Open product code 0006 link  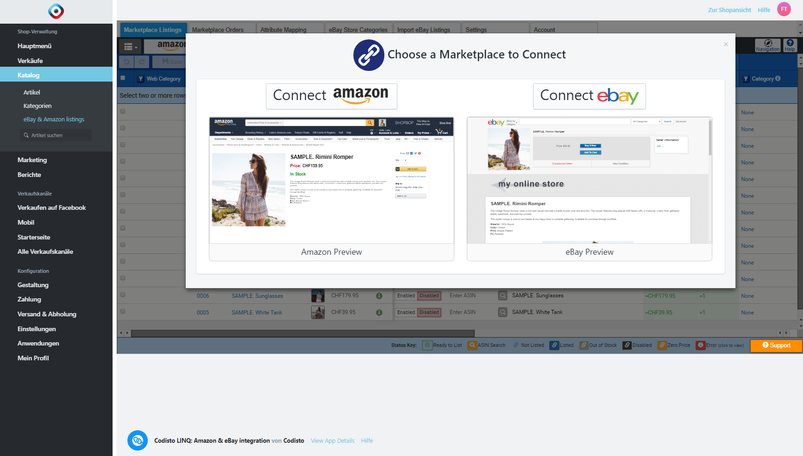coord(203,296)
